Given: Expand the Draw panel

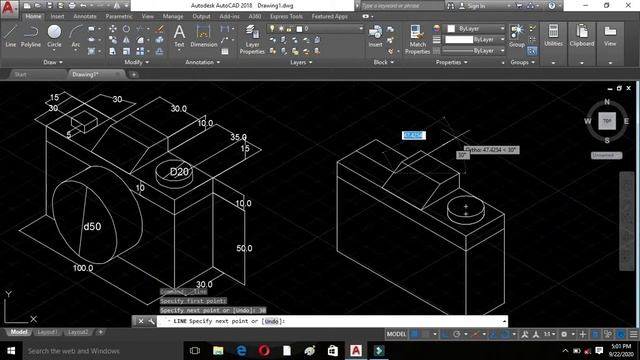Looking at the screenshot, I should click(x=53, y=62).
